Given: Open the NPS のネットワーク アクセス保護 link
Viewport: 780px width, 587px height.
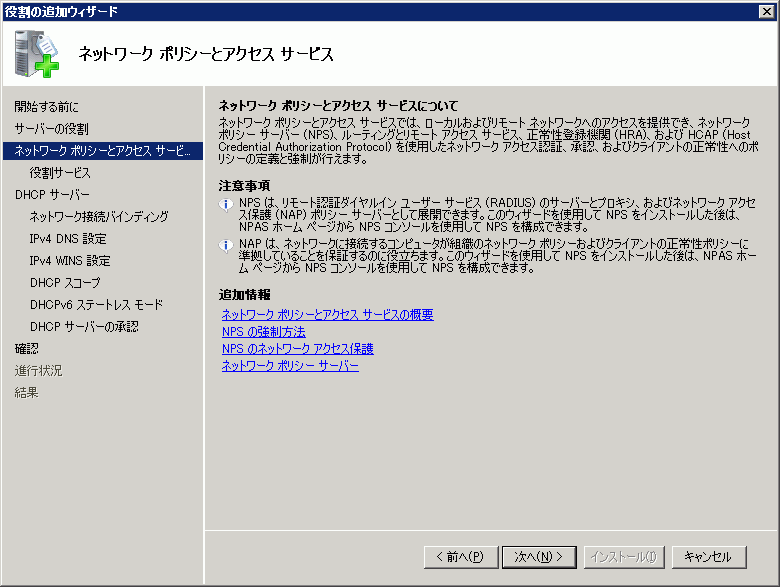Looking at the screenshot, I should pyautogui.click(x=297, y=349).
